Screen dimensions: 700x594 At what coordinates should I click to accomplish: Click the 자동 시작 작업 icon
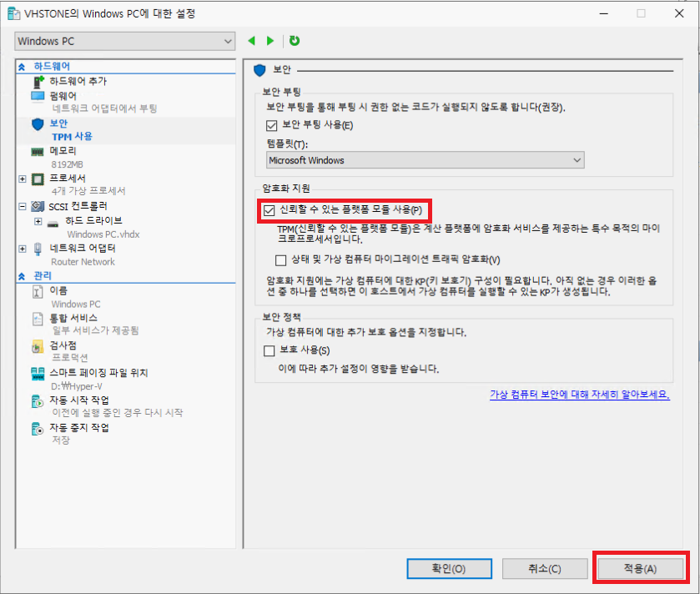[38, 401]
